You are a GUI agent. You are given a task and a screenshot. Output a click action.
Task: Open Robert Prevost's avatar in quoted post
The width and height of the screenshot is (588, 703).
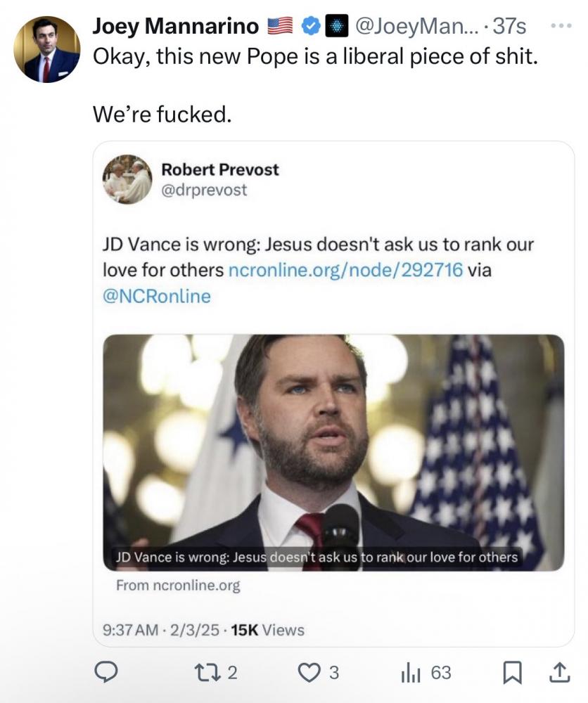pyautogui.click(x=127, y=179)
